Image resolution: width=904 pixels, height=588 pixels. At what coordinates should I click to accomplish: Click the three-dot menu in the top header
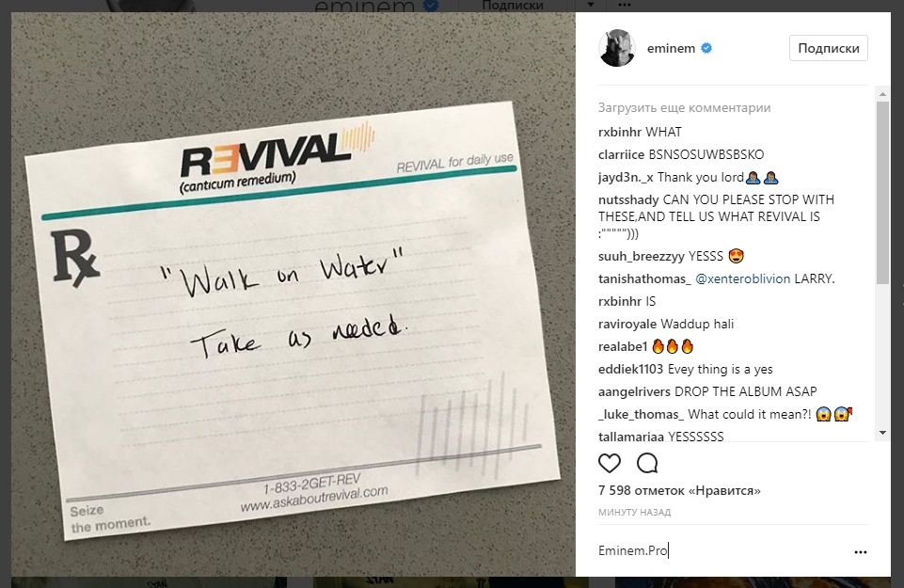point(624,5)
